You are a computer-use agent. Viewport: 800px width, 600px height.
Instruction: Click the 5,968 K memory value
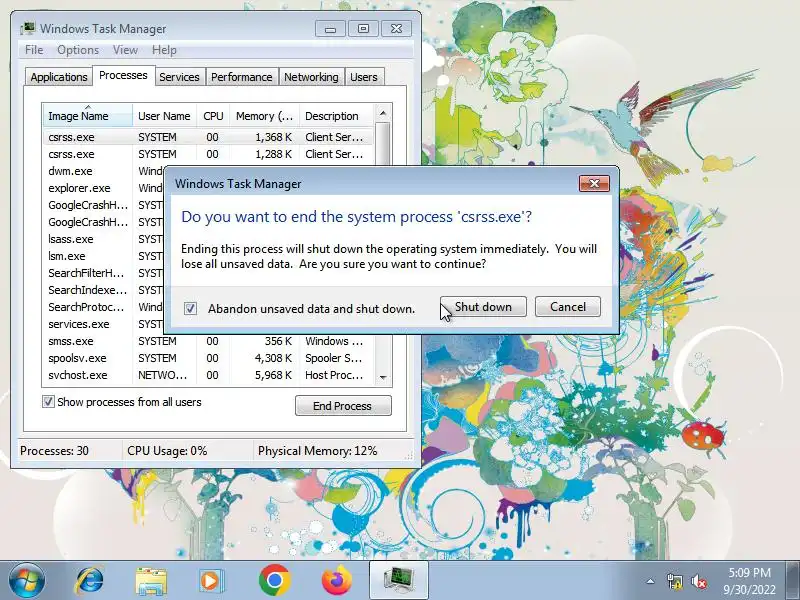[273, 375]
